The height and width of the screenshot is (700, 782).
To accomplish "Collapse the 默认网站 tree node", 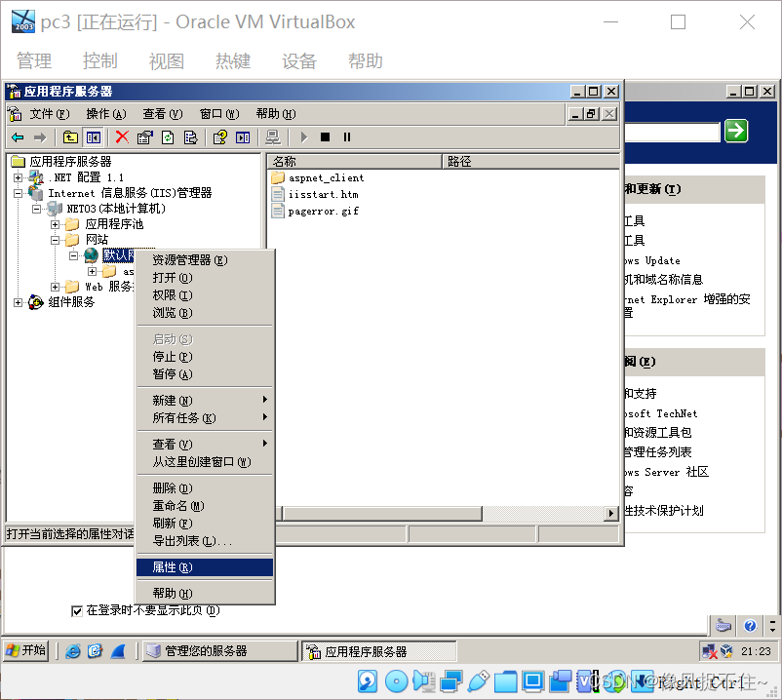I will tap(73, 255).
